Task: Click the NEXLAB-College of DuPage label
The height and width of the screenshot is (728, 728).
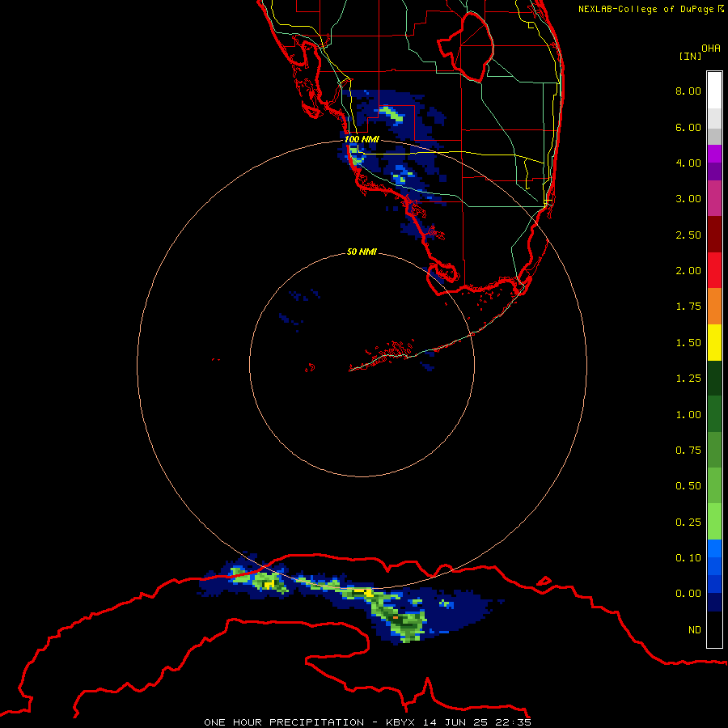Action: click(x=650, y=9)
